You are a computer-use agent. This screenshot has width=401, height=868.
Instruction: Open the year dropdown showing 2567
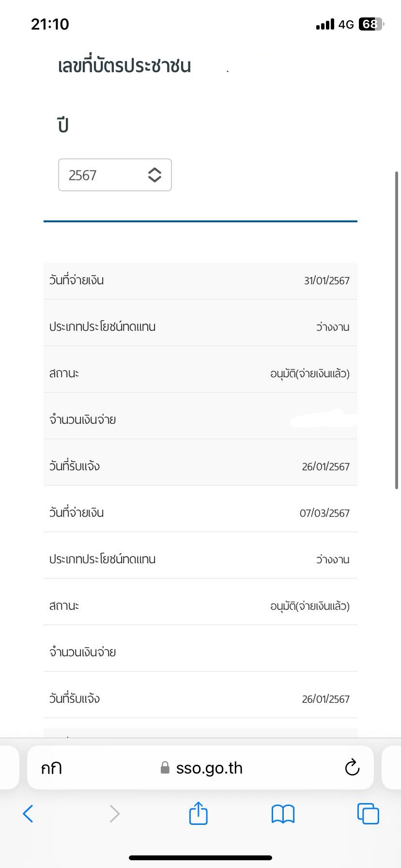tap(115, 175)
